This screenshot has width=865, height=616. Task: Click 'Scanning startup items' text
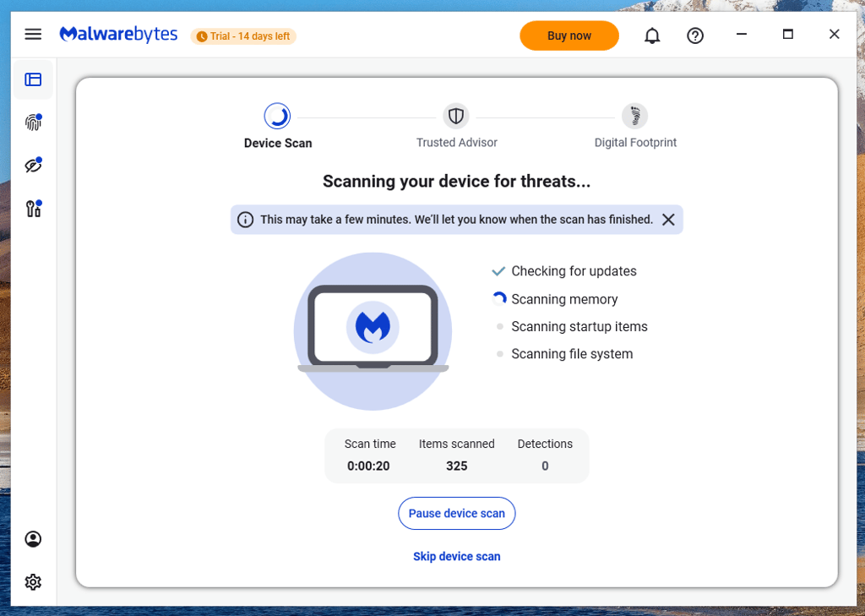click(x=579, y=327)
